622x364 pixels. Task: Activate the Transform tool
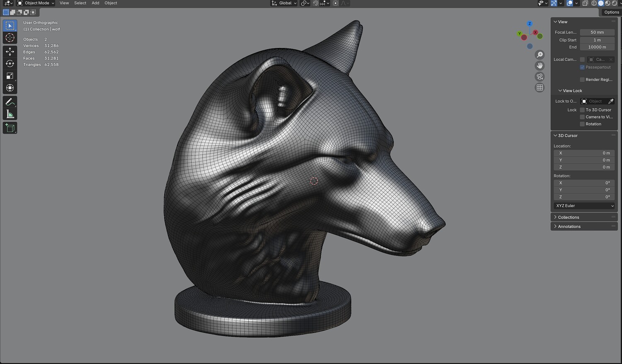(x=10, y=88)
